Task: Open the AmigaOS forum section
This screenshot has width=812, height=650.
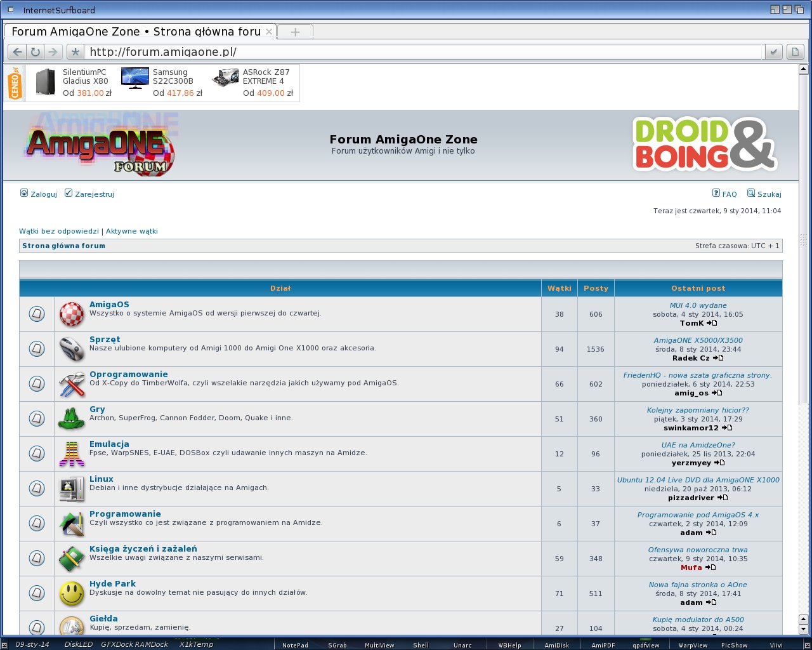Action: 109,305
